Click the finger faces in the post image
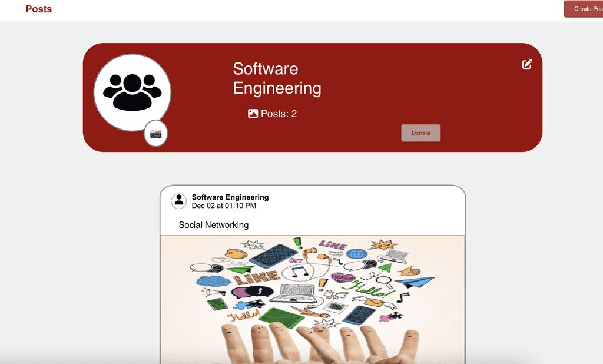The height and width of the screenshot is (364, 603). [319, 342]
